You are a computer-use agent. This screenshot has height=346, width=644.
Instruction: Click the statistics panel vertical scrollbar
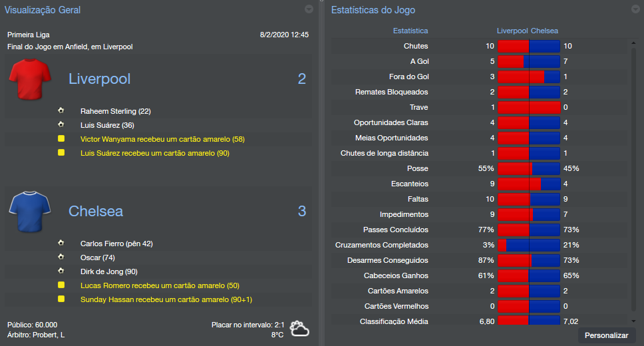tap(634, 180)
